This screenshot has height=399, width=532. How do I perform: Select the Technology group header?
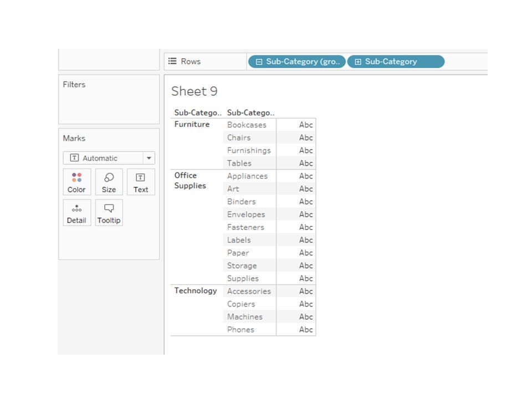click(196, 290)
